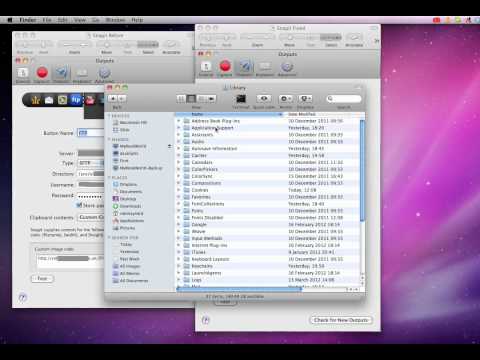Screen dimensions: 480x360
Task: Select the General preferences icon in left window
Action: coord(23,73)
